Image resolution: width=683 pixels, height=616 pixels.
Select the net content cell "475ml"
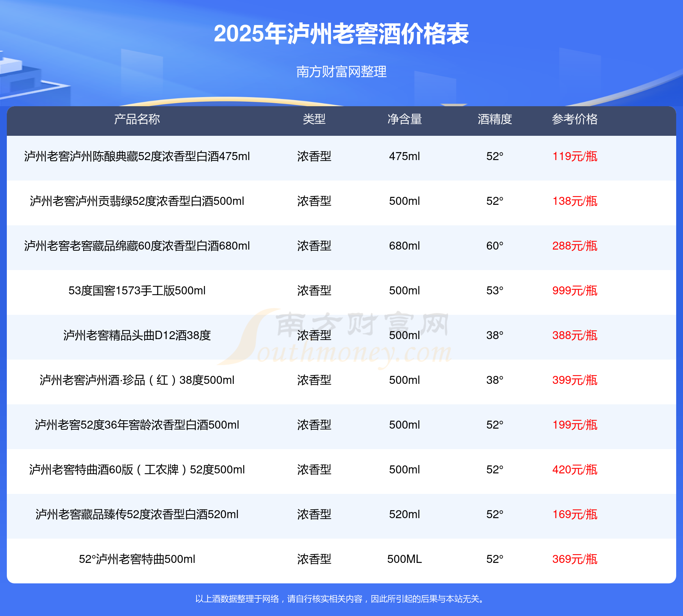(x=404, y=156)
